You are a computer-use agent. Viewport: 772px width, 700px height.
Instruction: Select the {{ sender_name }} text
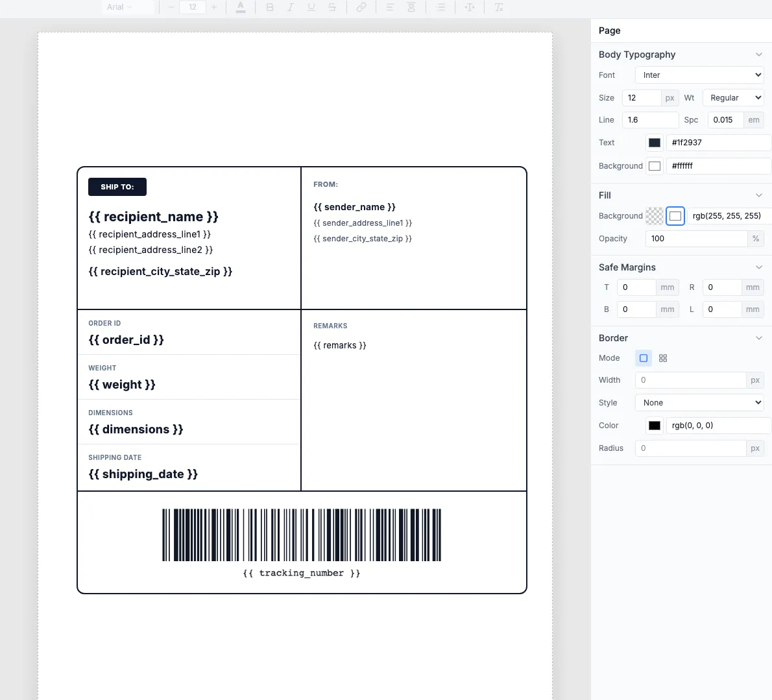tap(354, 207)
